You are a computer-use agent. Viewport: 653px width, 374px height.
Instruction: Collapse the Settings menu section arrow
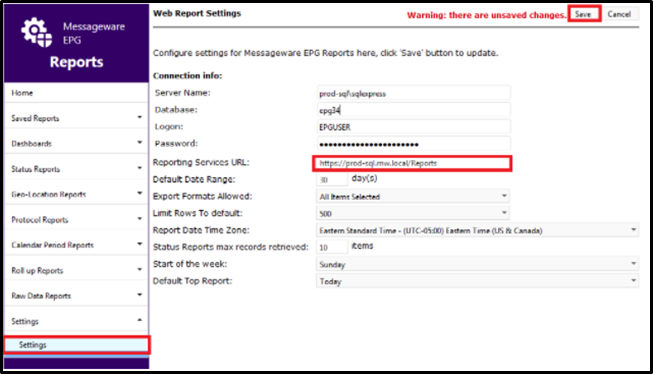click(x=140, y=320)
